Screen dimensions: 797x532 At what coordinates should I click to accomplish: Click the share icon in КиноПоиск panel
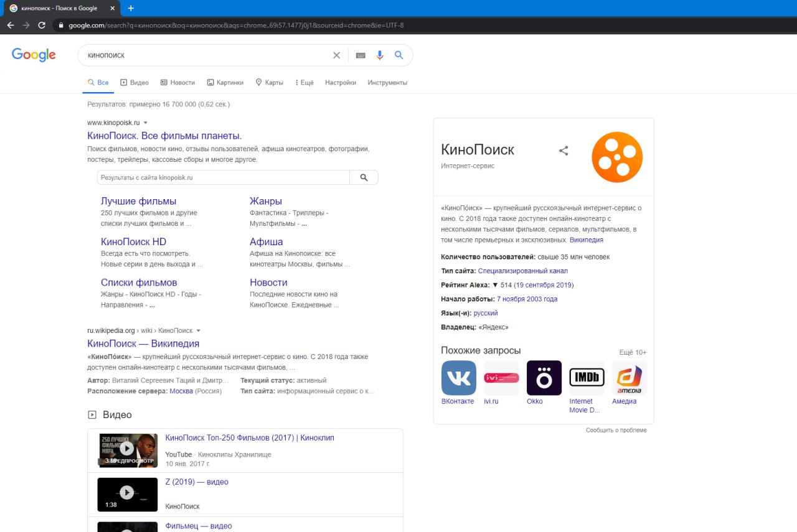point(564,151)
